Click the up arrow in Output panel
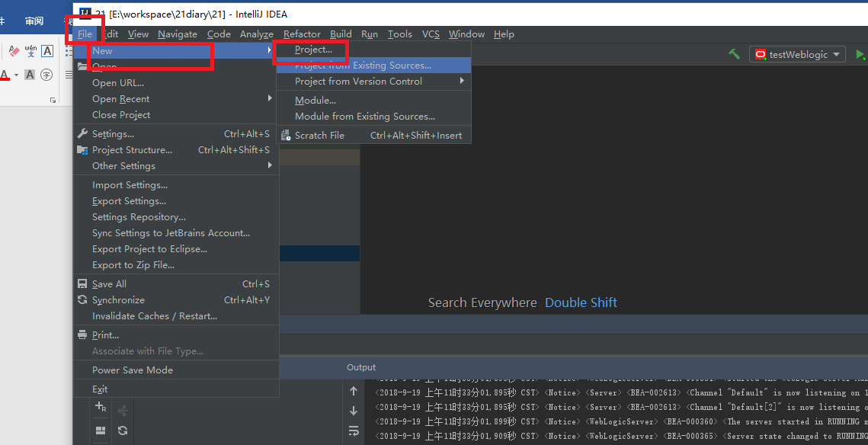Viewport: 868px width, 445px height. coord(354,392)
